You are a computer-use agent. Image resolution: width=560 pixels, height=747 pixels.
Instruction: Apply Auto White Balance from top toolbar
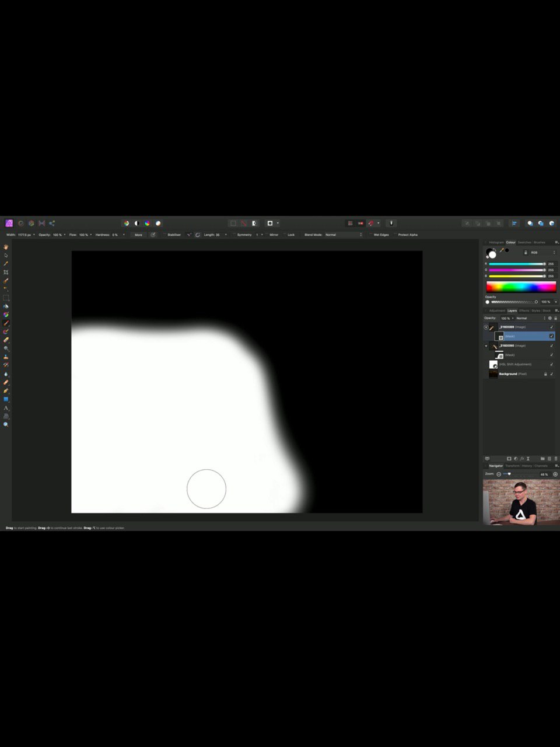click(x=158, y=223)
